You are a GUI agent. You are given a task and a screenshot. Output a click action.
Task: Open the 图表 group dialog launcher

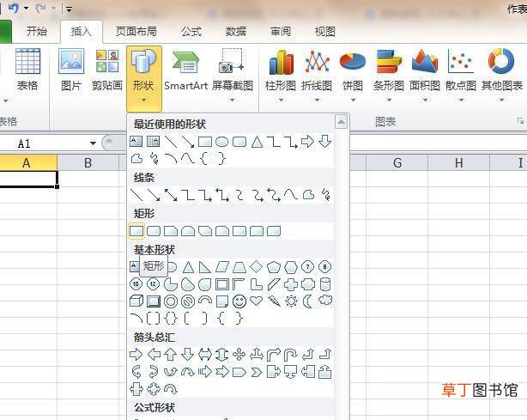click(x=520, y=121)
